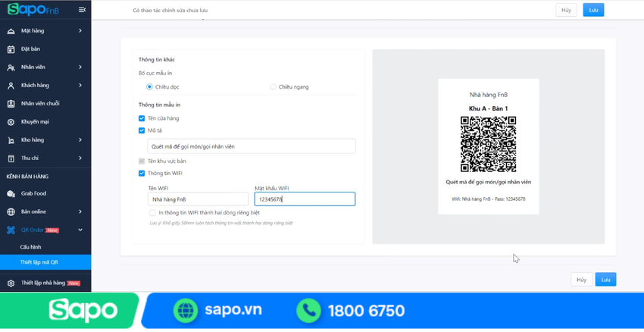644x332 pixels.
Task: Uncheck the Tên cửa hàng checkbox
Action: [x=142, y=118]
